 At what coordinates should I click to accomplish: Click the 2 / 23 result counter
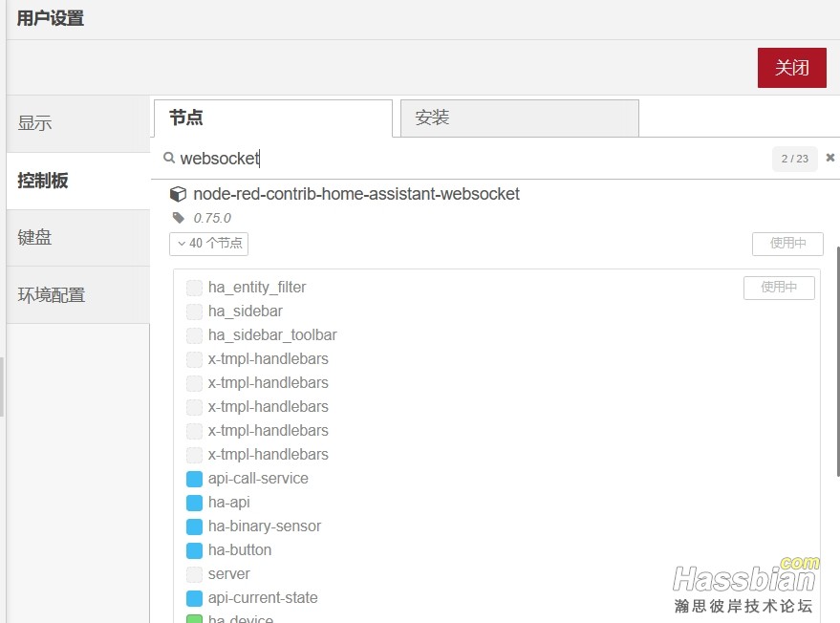(x=794, y=159)
